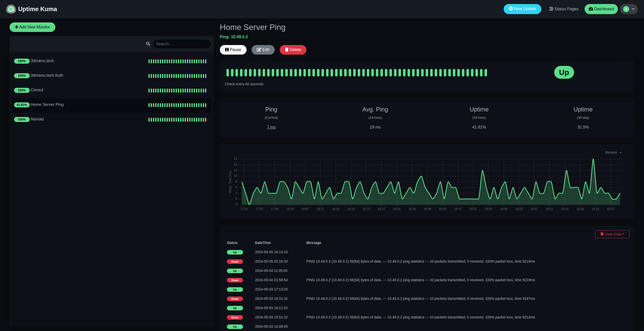The image size is (644, 331).
Task: Click the 41.81% uptime badge
Action: (x=22, y=105)
